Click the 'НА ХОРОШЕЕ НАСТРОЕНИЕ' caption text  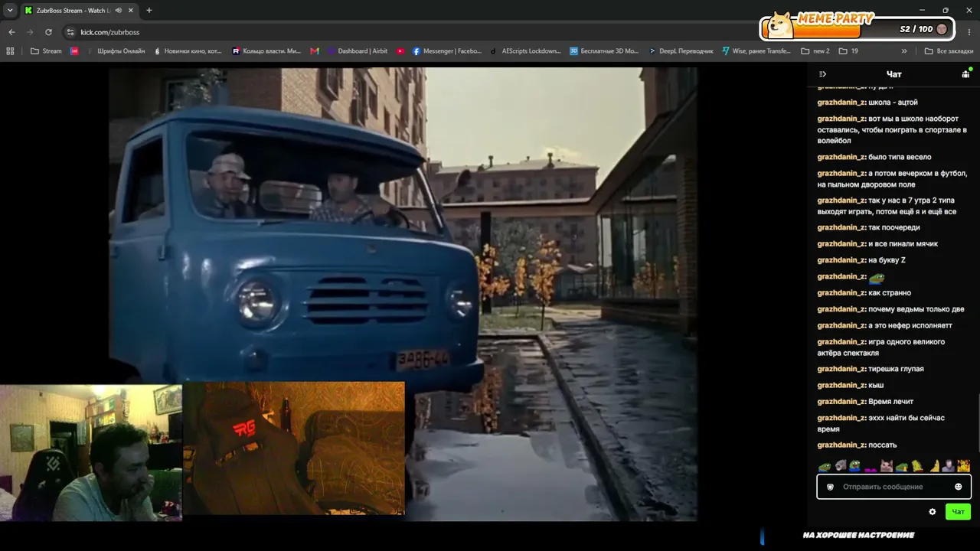click(x=858, y=535)
